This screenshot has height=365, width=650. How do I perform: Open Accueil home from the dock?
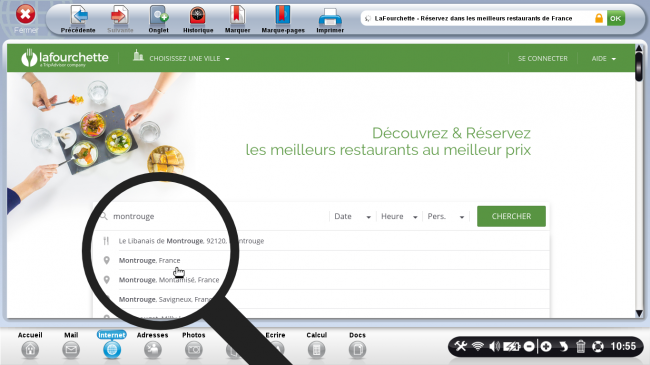pyautogui.click(x=30, y=345)
